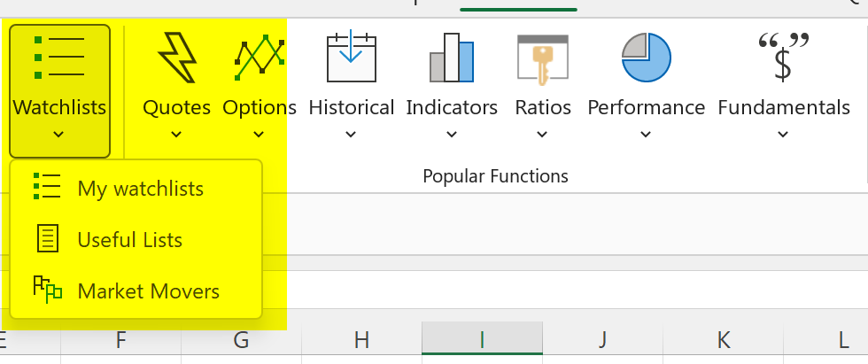868x364 pixels.
Task: Select column I header
Action: (x=482, y=340)
